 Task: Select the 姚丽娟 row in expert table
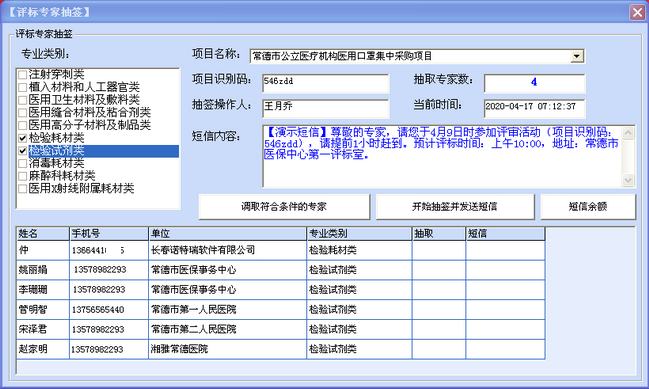281,270
